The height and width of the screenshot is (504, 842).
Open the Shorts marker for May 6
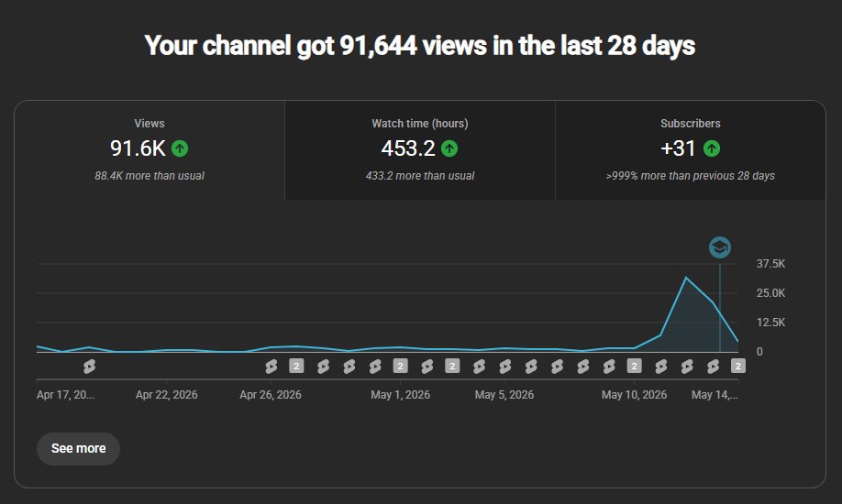(531, 366)
